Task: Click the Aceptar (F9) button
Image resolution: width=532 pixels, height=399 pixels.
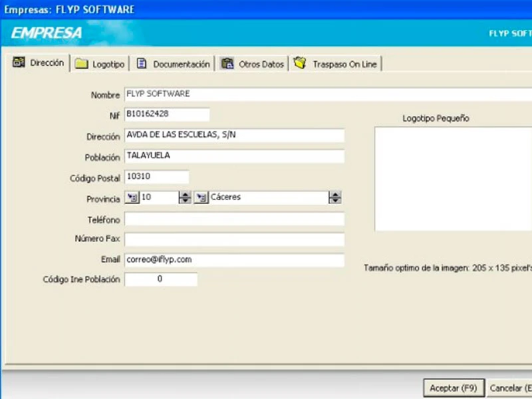Action: point(454,388)
